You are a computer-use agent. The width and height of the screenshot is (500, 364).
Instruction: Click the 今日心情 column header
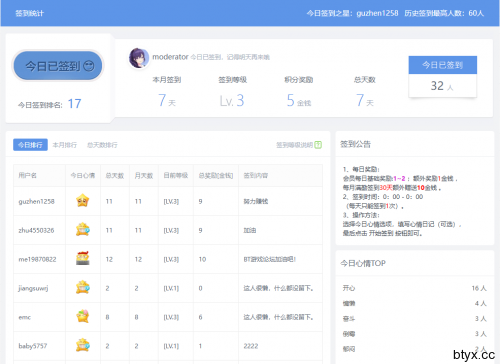[x=83, y=175]
